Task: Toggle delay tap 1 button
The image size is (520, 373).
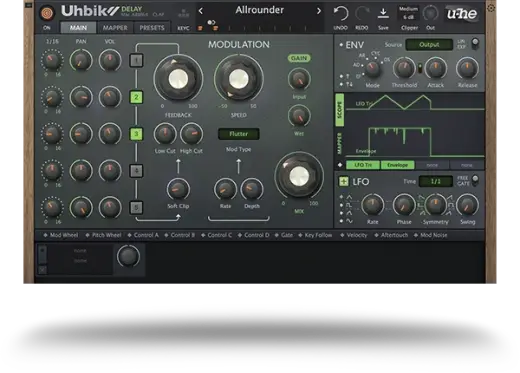Action: point(136,60)
